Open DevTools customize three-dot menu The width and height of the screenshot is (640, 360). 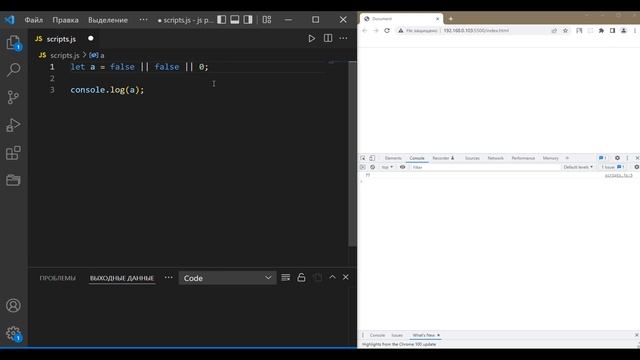coord(627,158)
